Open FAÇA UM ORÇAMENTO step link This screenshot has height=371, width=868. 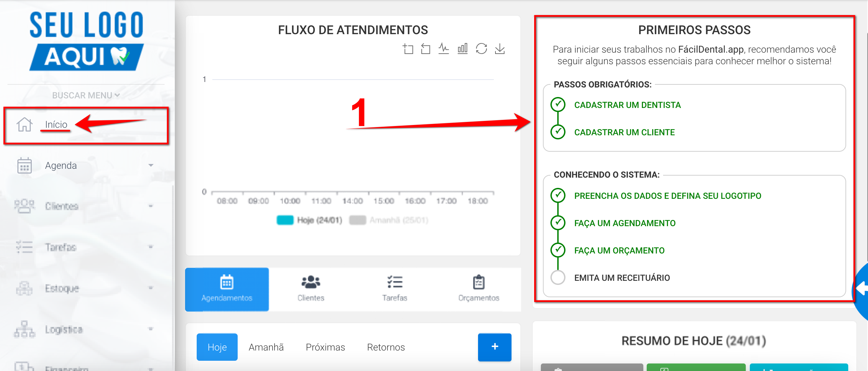619,250
